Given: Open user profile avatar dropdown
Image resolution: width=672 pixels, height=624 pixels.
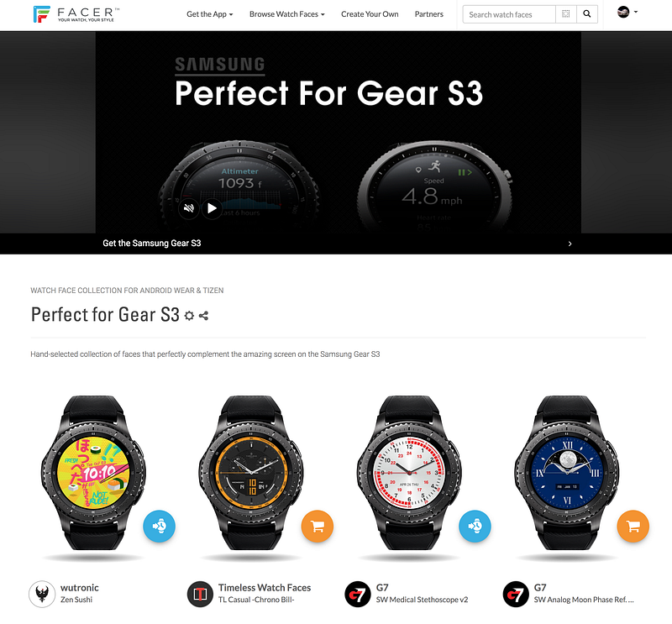Looking at the screenshot, I should point(627,12).
